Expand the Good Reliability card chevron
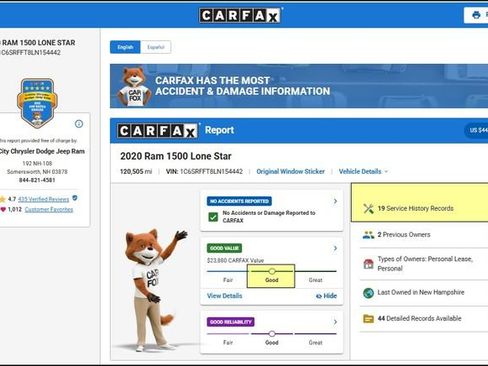488x366 pixels. pyautogui.click(x=335, y=322)
